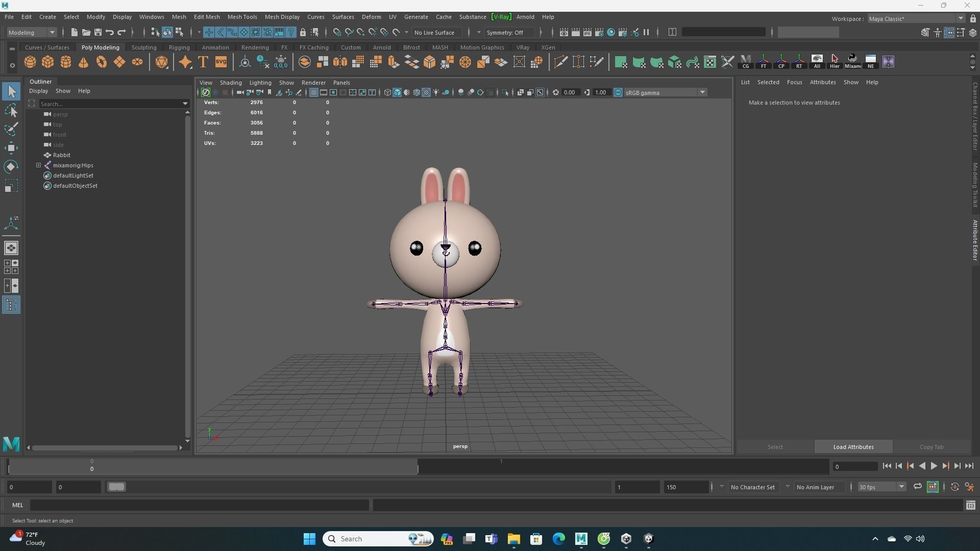Open the sRGB gamma view transform dropdown
The image size is (980, 551).
click(666, 92)
